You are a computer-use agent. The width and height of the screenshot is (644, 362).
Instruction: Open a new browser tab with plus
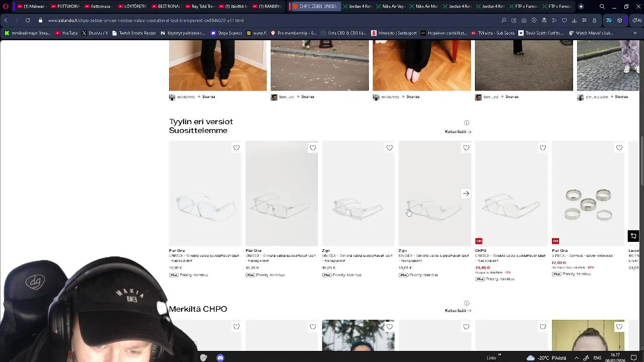click(581, 7)
